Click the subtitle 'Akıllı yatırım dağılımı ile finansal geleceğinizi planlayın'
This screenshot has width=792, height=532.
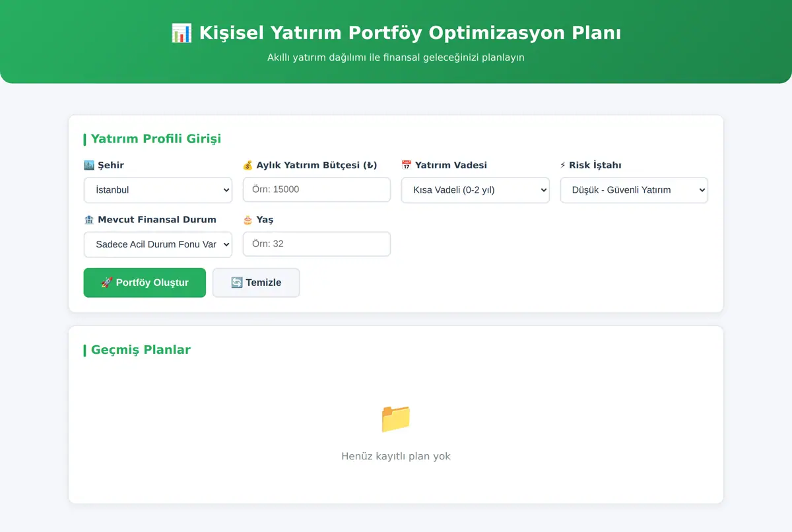[396, 57]
